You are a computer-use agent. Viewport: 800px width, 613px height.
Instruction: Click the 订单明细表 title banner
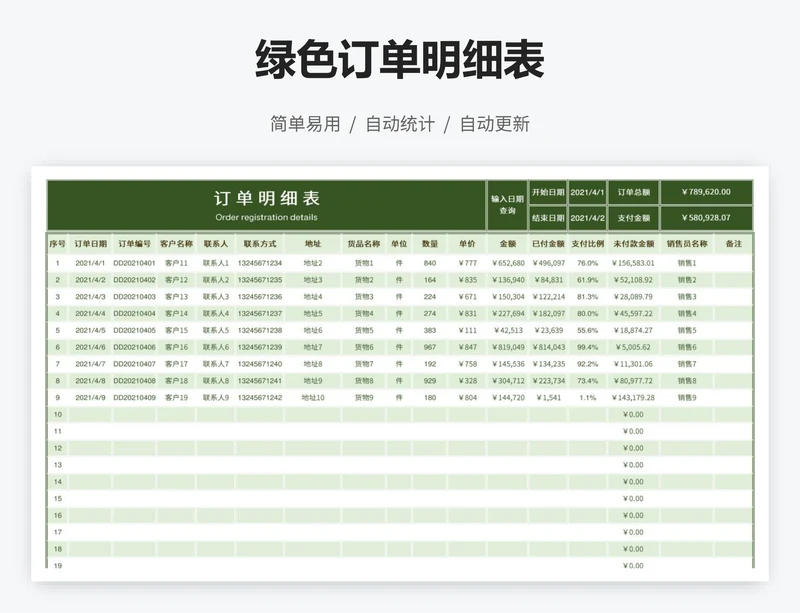266,205
